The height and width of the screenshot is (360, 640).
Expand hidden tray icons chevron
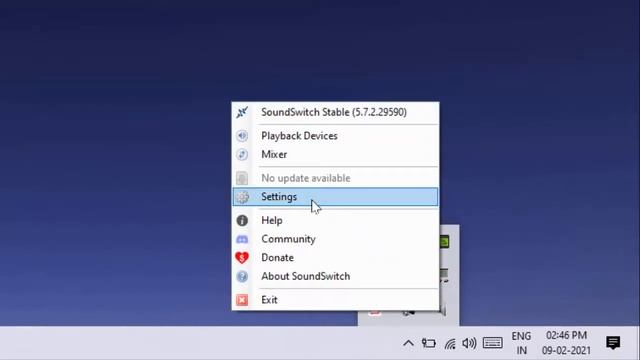coord(408,343)
